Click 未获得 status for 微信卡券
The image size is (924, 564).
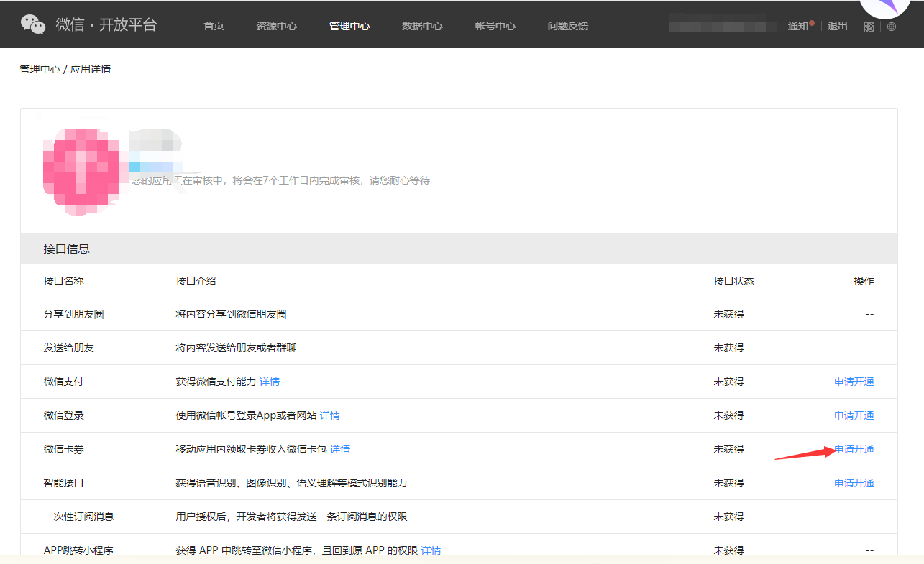[x=728, y=449]
